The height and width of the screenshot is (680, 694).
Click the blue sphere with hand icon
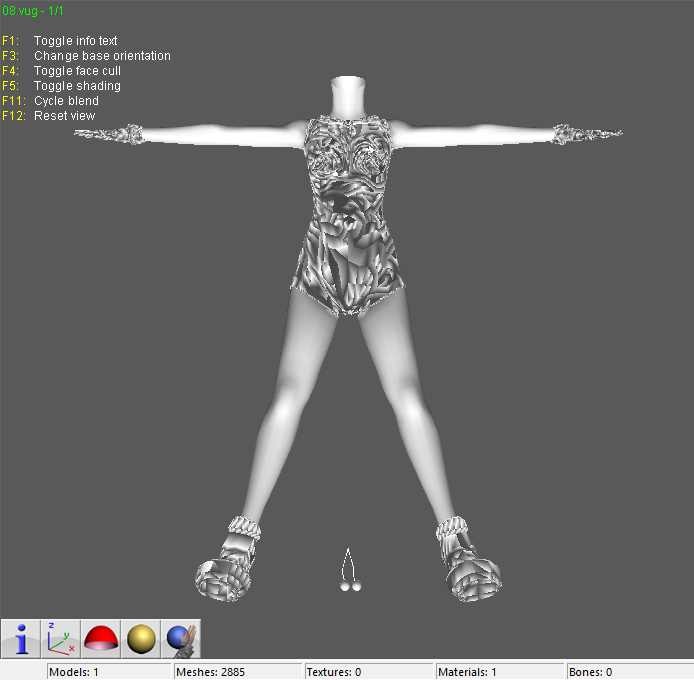tap(181, 639)
